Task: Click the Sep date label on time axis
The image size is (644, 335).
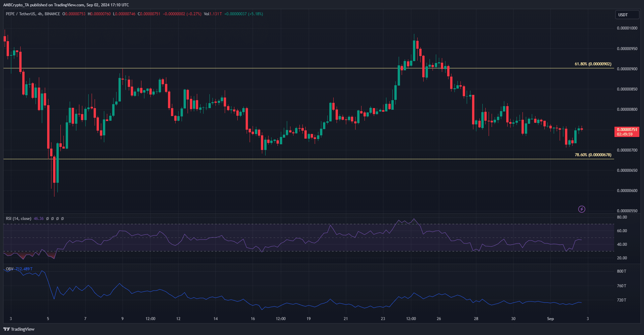Action: [x=550, y=319]
